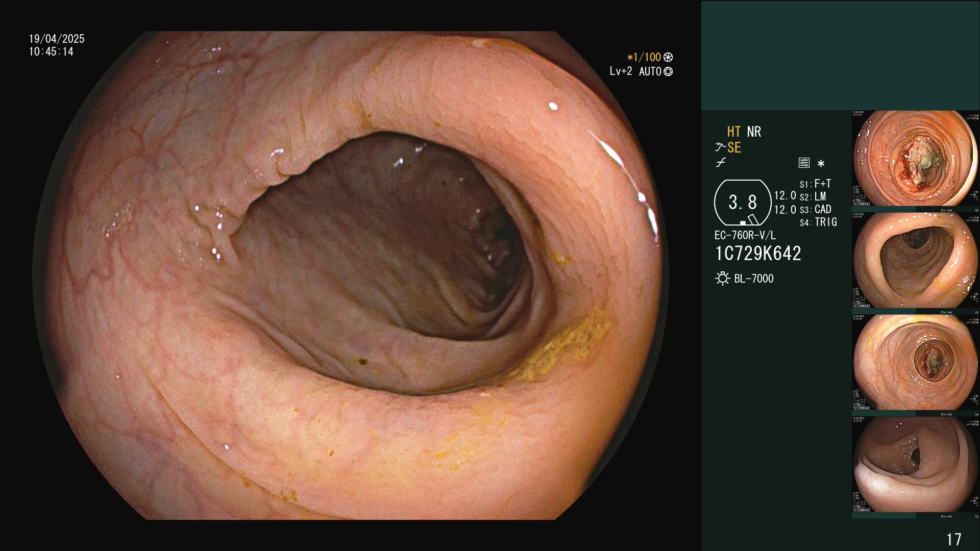The image size is (980, 551).
Task: Click the scope model EC-760R-V/L
Action: pyautogui.click(x=745, y=235)
